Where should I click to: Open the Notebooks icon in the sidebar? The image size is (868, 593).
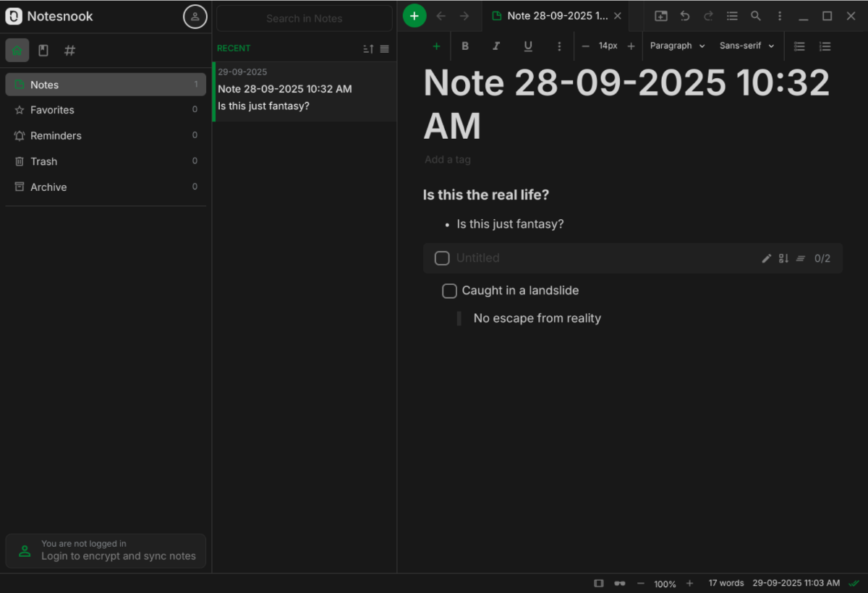(x=43, y=51)
